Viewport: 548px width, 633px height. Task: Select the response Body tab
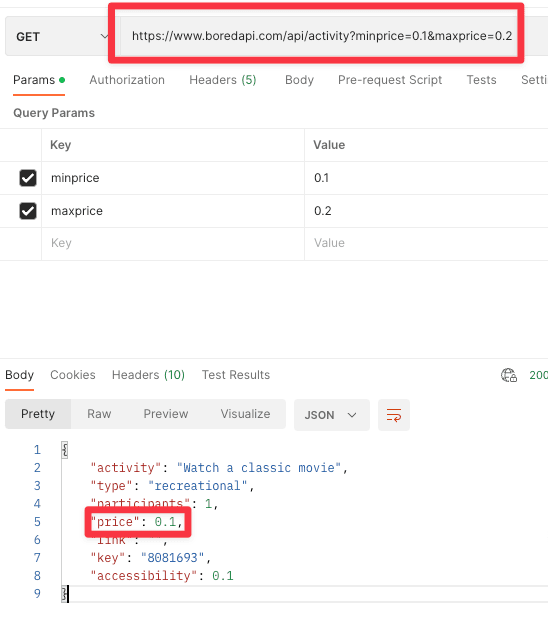[19, 375]
